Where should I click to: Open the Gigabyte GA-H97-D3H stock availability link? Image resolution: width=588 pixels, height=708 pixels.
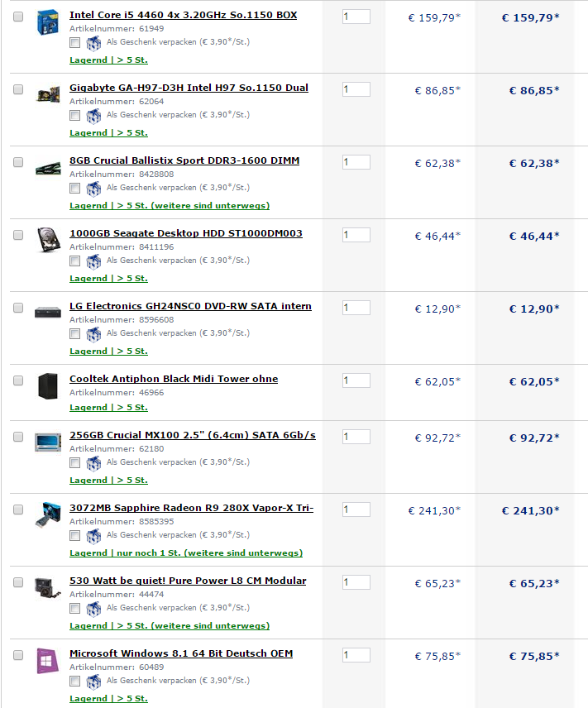pos(108,132)
